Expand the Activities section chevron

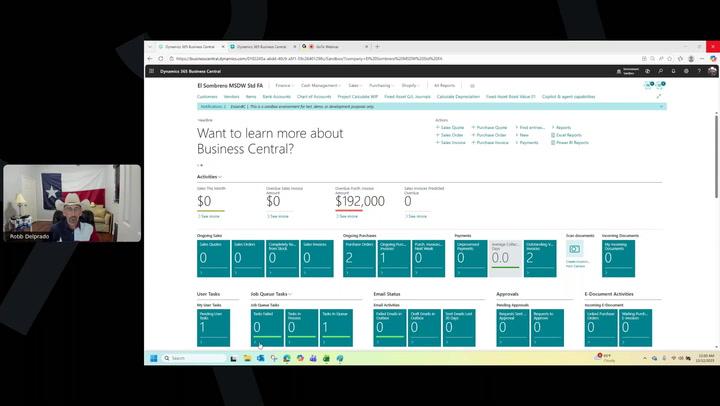(x=220, y=177)
